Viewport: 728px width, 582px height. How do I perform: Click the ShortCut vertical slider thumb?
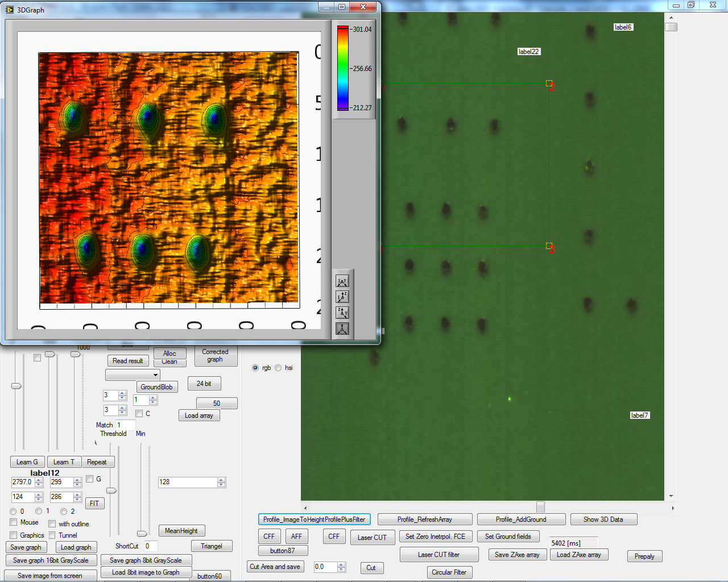click(142, 533)
